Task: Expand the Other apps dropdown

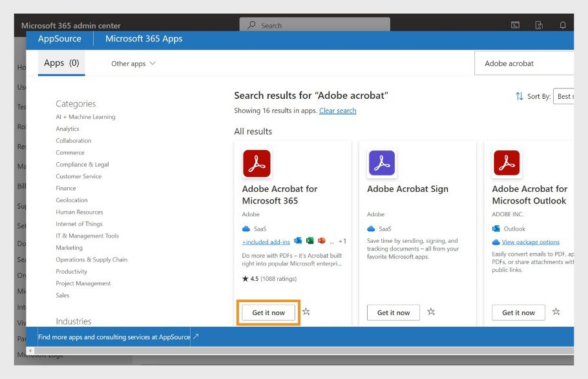Action: tap(133, 63)
